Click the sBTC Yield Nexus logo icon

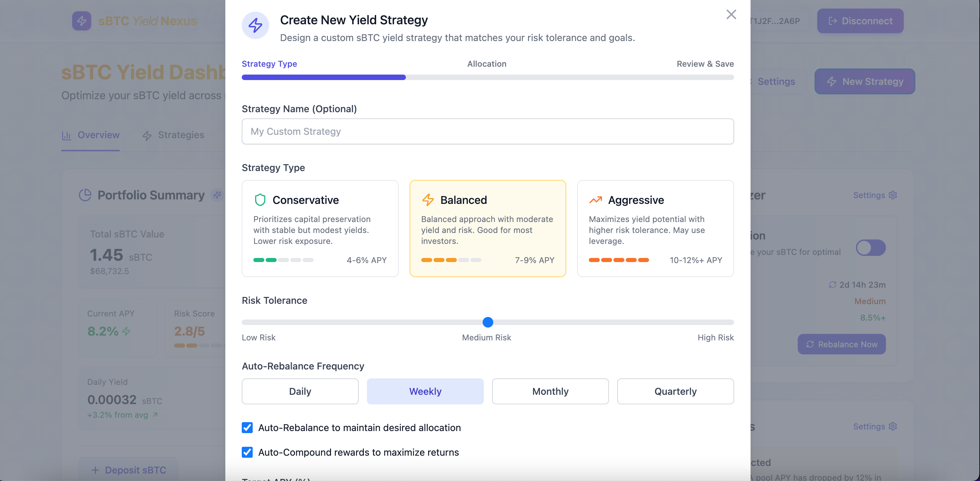[x=81, y=21]
